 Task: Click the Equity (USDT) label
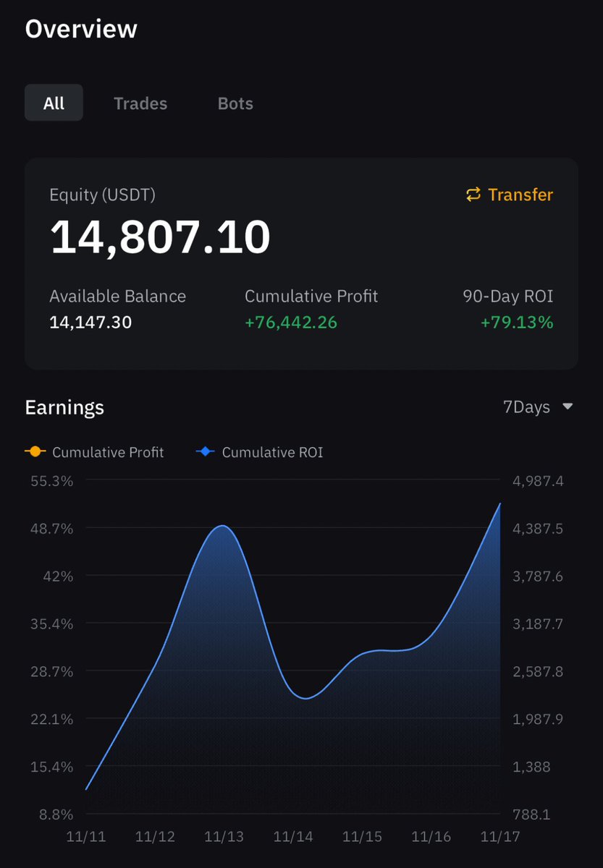pos(102,195)
